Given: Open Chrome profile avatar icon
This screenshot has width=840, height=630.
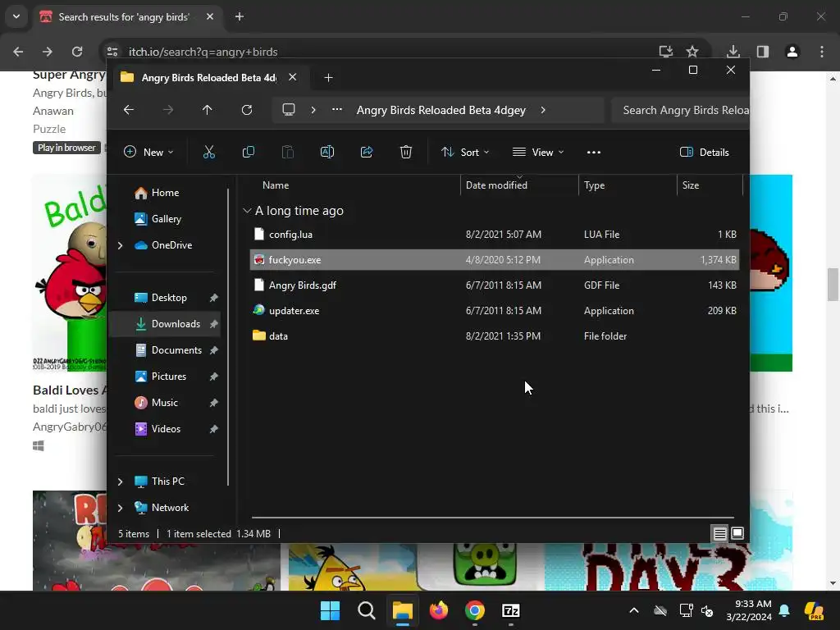Looking at the screenshot, I should click(x=792, y=52).
